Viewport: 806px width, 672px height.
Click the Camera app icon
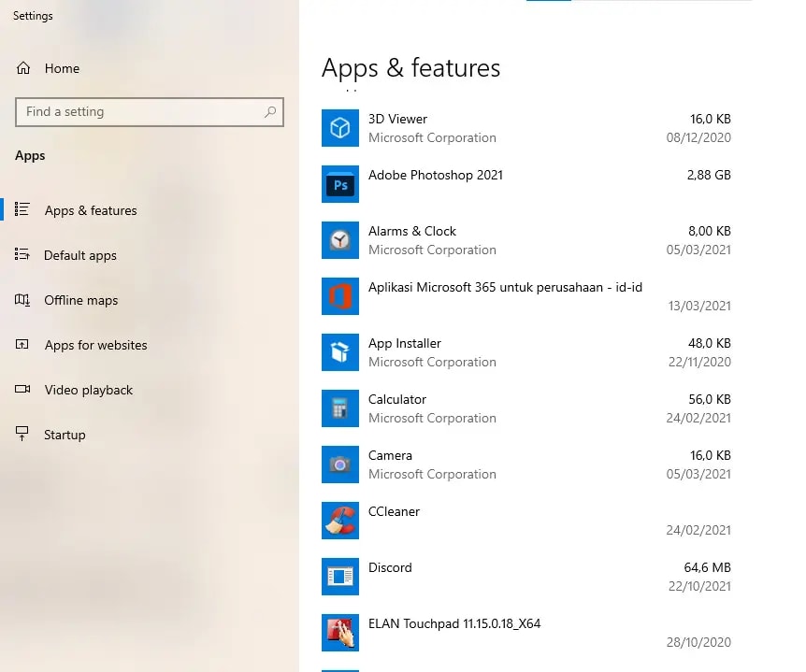point(340,465)
